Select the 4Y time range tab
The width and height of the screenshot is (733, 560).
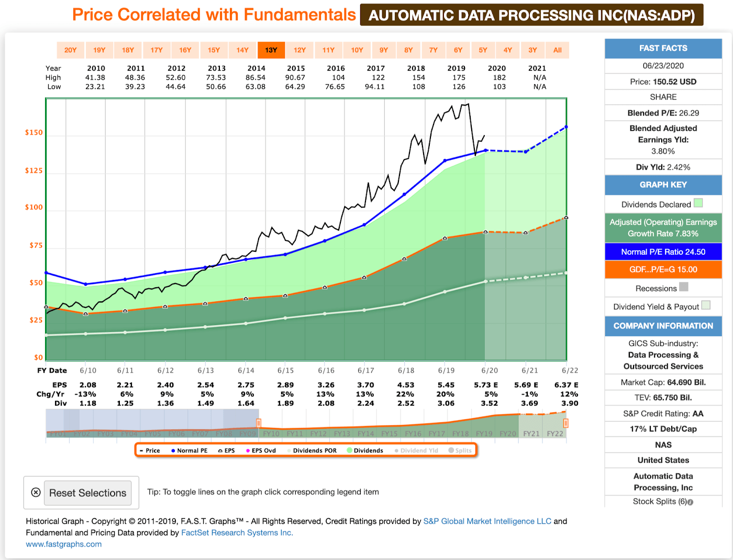508,50
